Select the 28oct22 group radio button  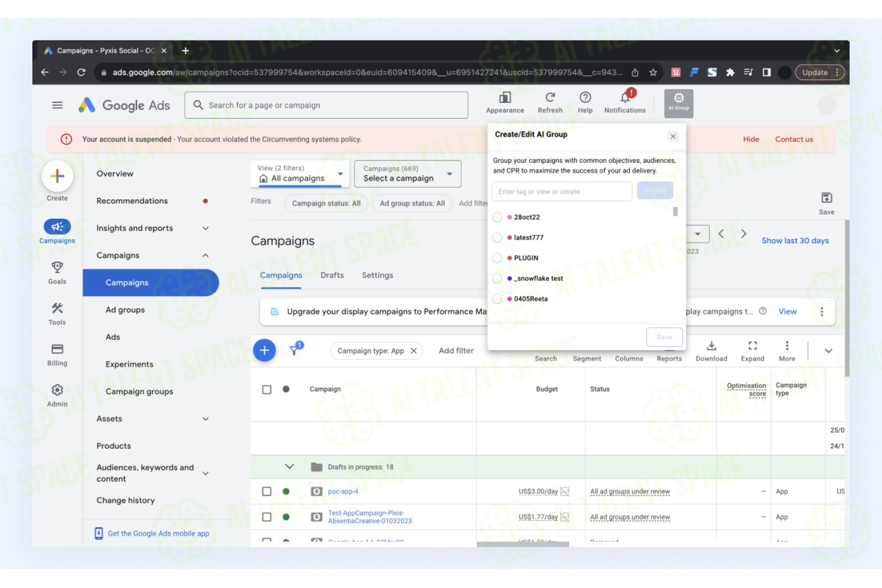(x=497, y=217)
